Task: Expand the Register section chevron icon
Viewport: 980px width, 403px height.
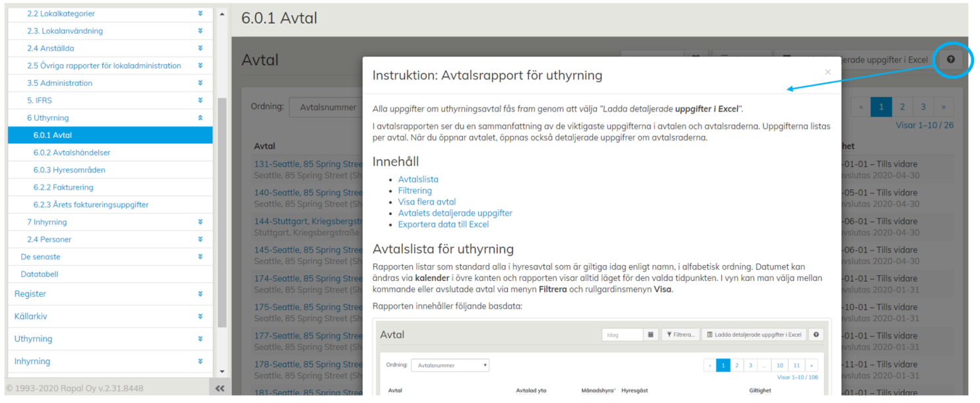Action: point(200,294)
